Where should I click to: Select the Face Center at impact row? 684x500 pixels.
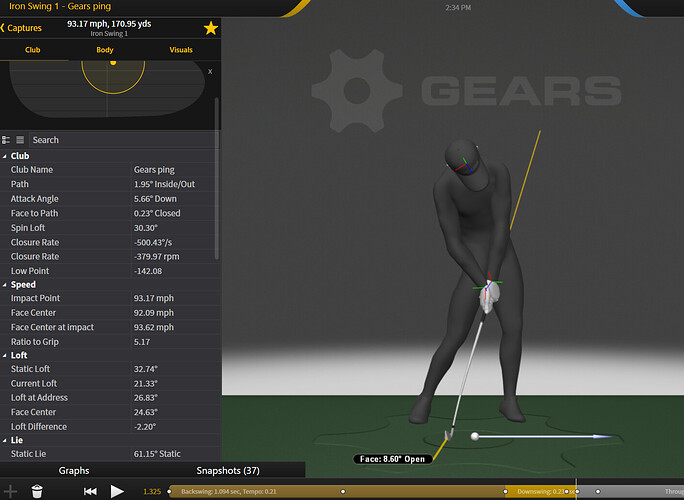[109, 327]
